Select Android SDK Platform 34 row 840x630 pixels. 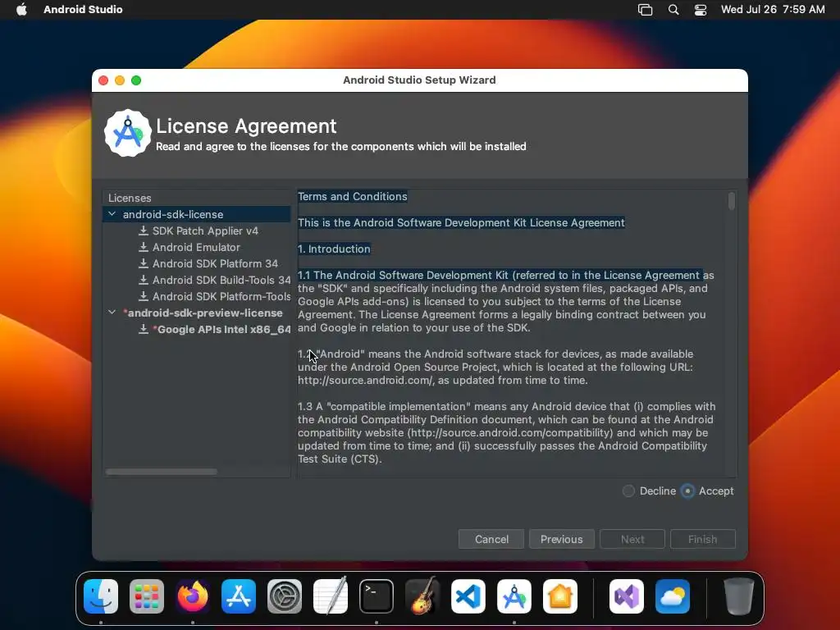pyautogui.click(x=197, y=263)
